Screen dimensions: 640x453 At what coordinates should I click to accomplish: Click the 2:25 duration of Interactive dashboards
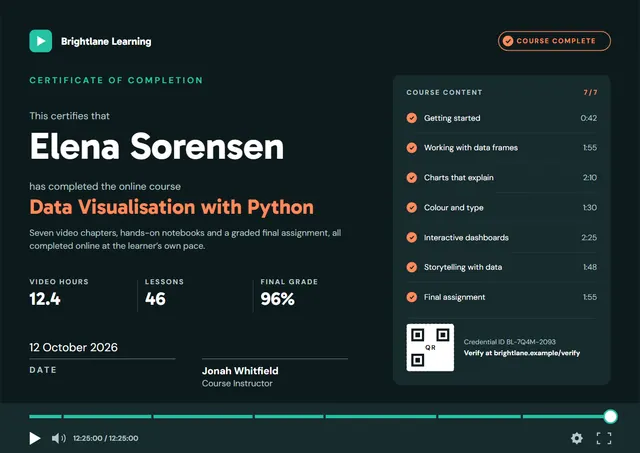click(x=589, y=238)
